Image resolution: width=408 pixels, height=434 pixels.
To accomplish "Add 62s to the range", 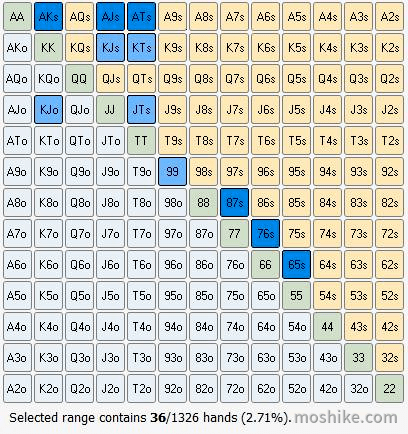I will pos(389,265).
